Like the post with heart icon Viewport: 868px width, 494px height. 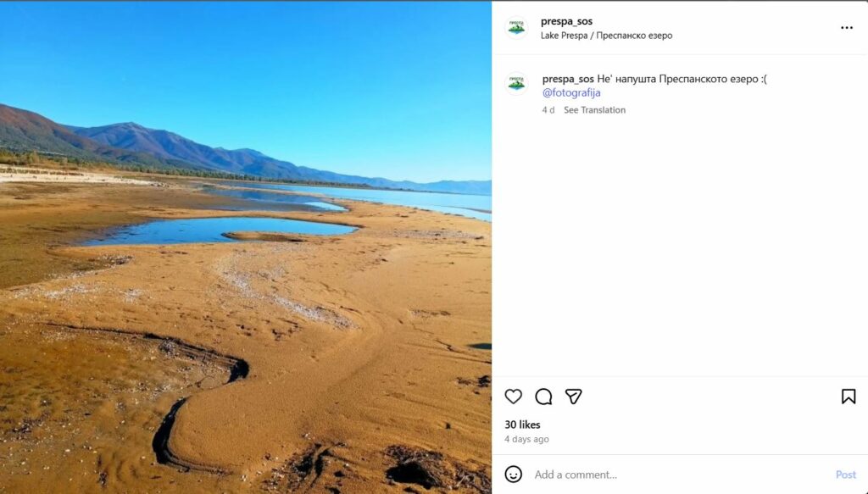point(514,397)
